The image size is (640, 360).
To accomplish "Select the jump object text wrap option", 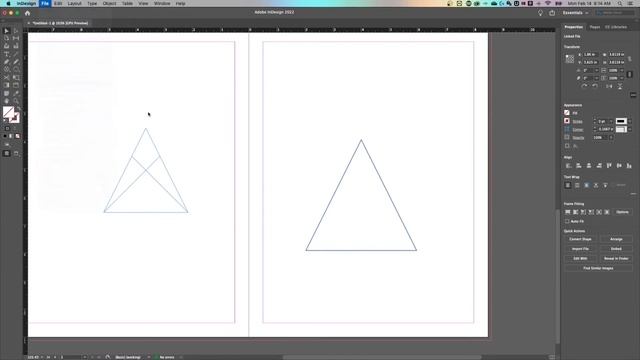I will [596, 185].
